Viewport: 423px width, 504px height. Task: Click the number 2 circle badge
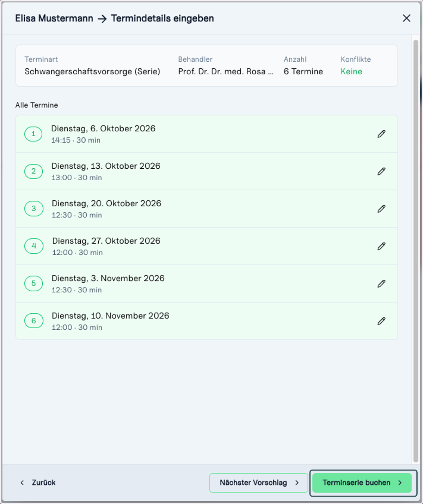tap(33, 171)
